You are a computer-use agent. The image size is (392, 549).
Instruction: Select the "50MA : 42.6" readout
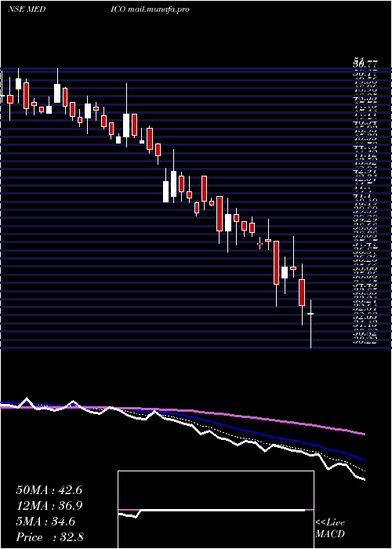pyautogui.click(x=49, y=490)
